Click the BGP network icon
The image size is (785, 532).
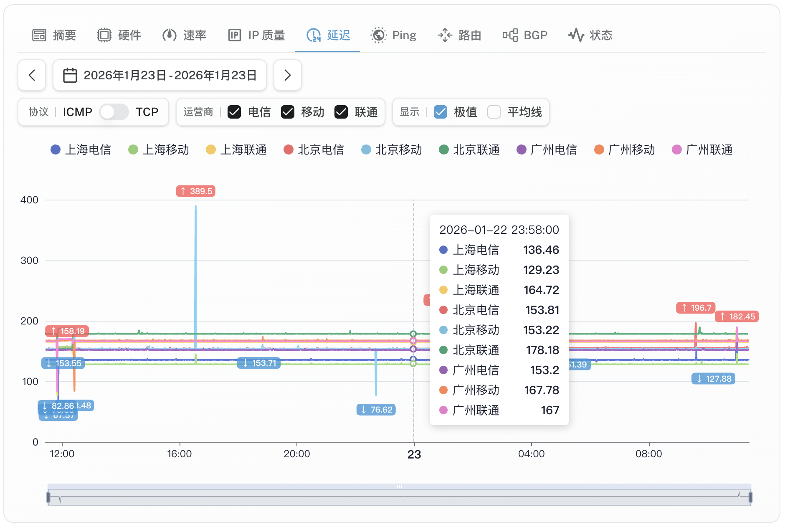510,35
